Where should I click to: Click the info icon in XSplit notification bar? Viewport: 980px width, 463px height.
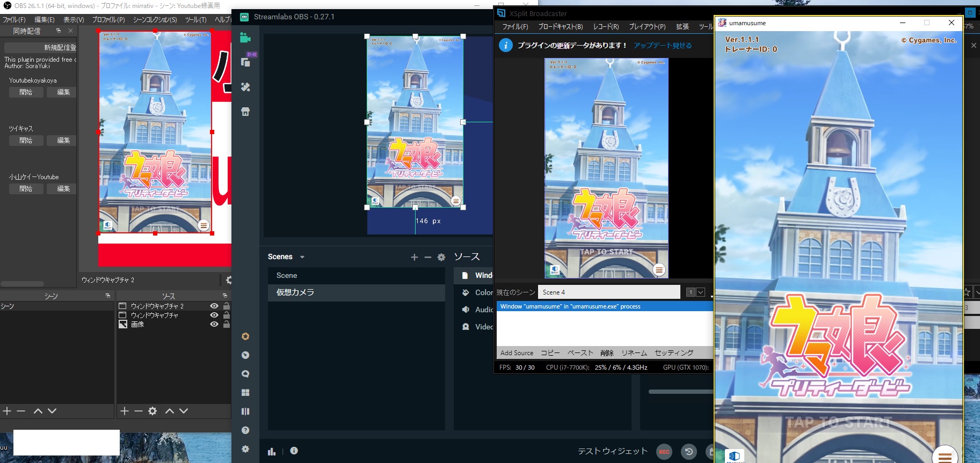pyautogui.click(x=505, y=45)
